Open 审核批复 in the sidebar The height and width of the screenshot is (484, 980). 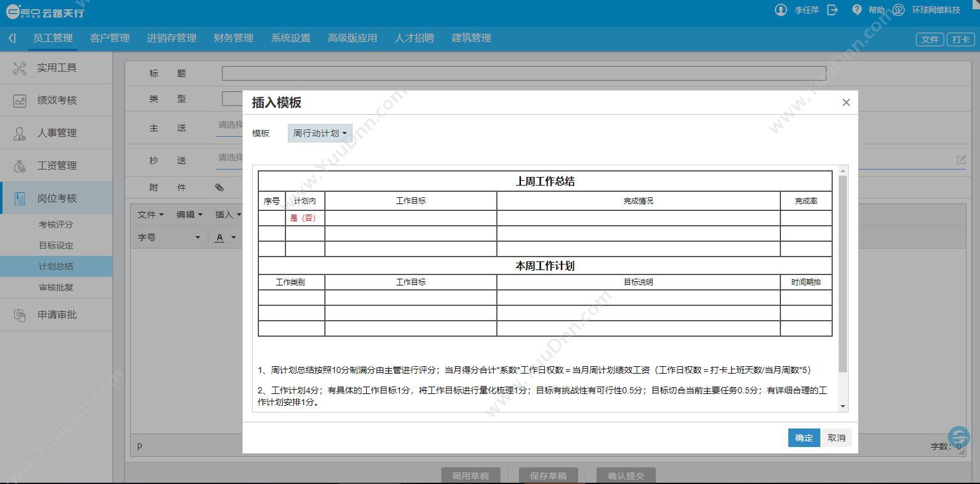tap(56, 287)
